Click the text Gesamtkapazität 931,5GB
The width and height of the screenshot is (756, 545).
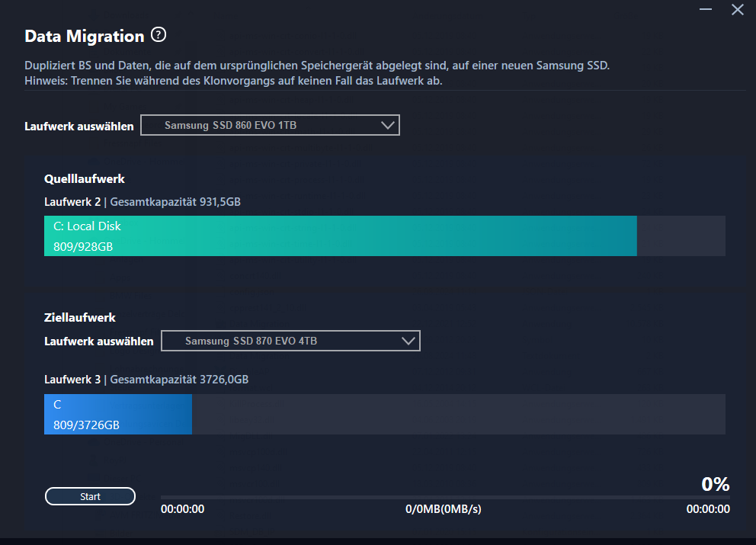pyautogui.click(x=175, y=201)
